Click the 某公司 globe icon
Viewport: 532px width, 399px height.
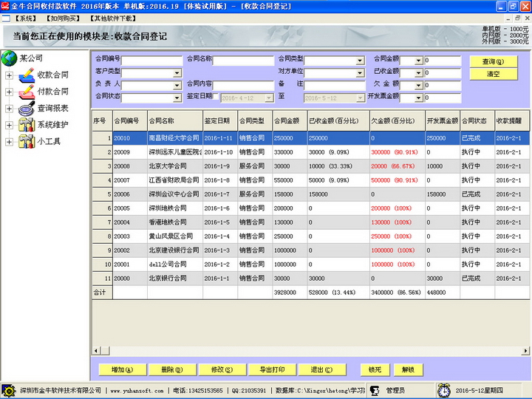click(9, 58)
